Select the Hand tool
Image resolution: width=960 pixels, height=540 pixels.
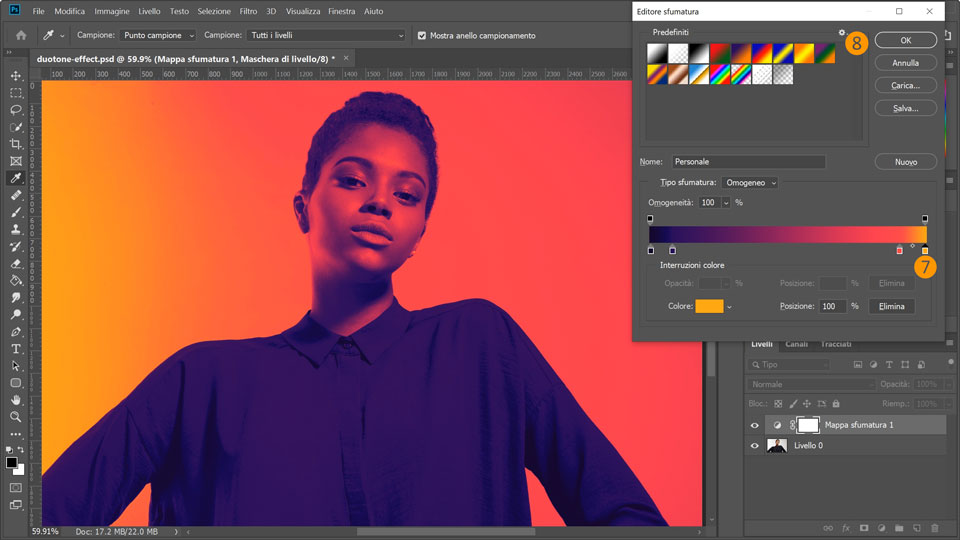coord(16,400)
